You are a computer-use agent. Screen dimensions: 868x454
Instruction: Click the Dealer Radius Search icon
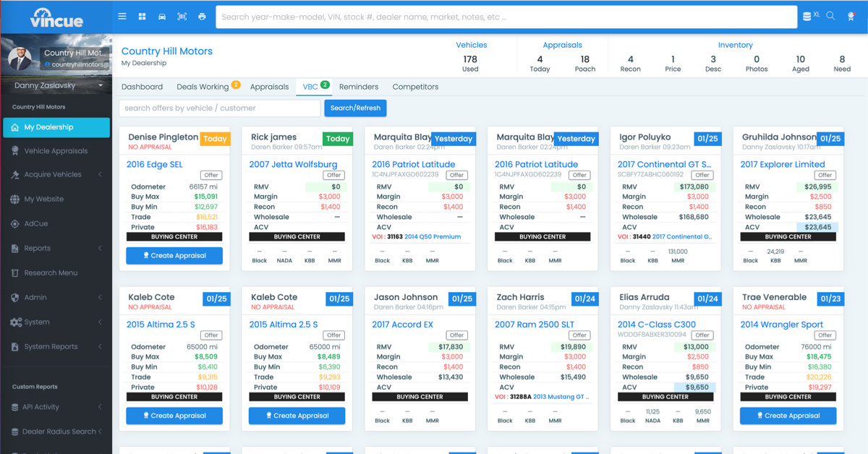coord(14,432)
